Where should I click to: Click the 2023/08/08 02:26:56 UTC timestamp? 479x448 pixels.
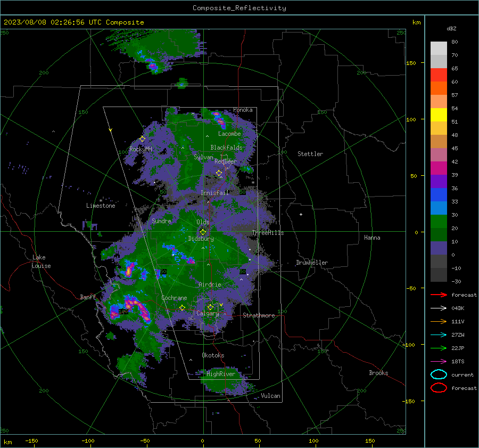click(73, 22)
